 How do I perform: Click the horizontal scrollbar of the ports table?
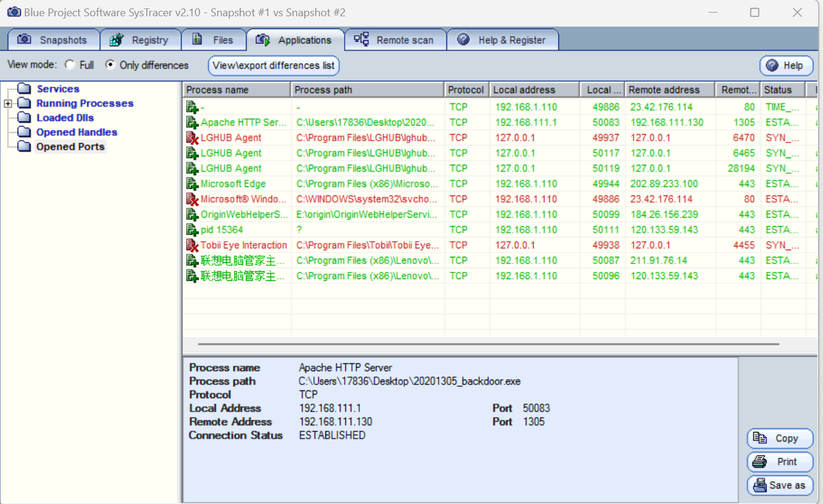pos(488,344)
